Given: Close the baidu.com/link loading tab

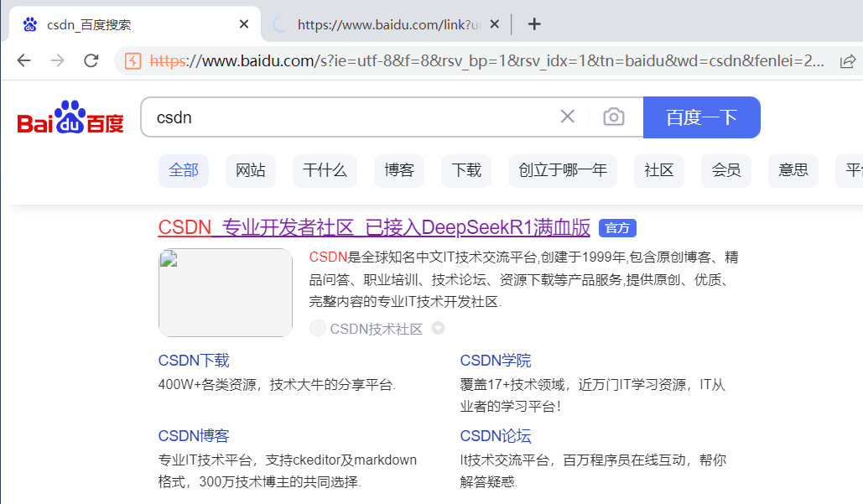Looking at the screenshot, I should click(494, 24).
